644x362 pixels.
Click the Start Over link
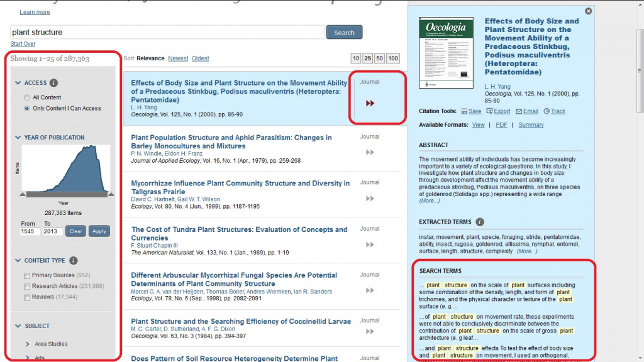(23, 43)
